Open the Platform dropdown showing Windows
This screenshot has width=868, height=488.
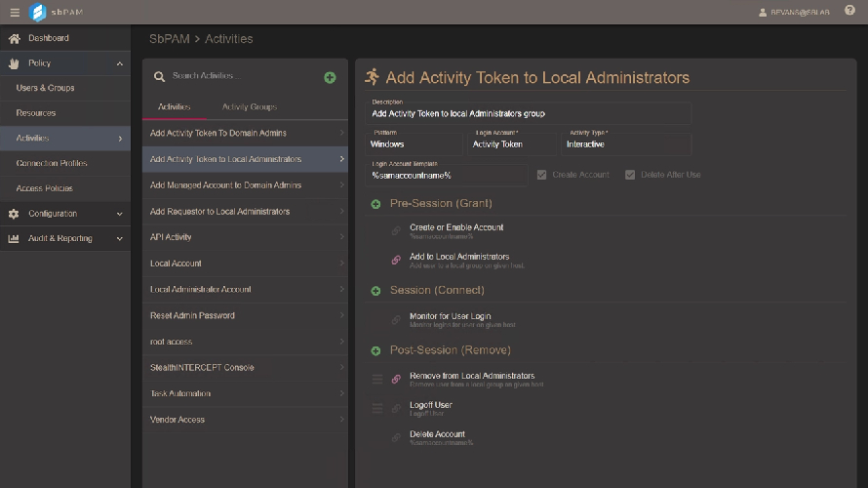click(x=414, y=144)
